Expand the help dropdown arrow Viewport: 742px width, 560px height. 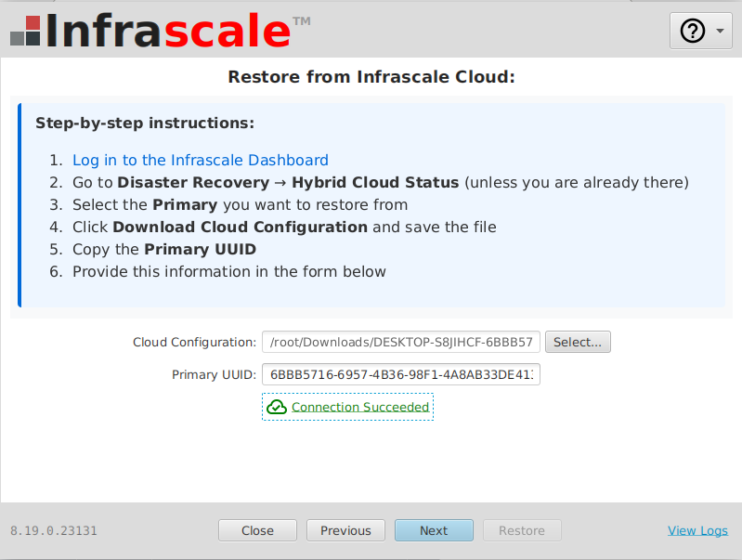coord(721,32)
